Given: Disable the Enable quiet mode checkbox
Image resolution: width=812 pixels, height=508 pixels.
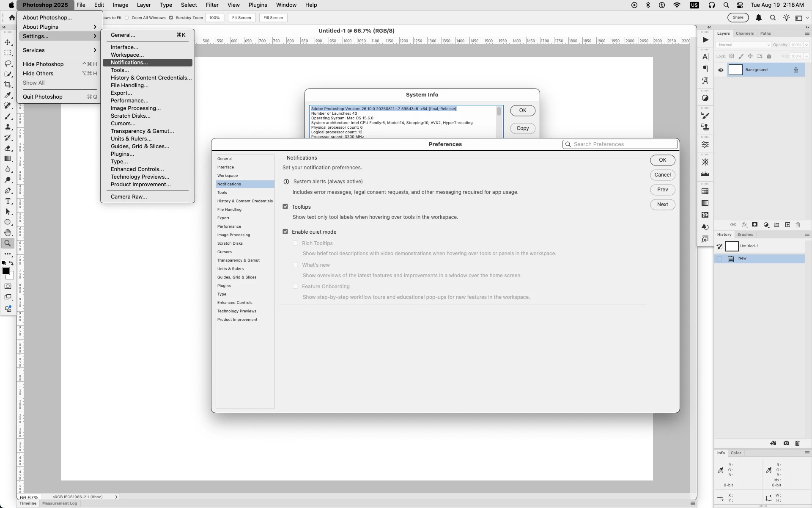Looking at the screenshot, I should click(x=285, y=232).
